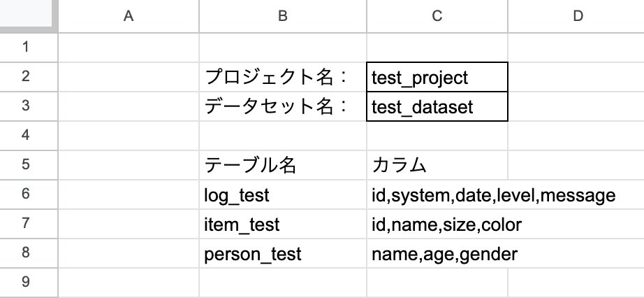Select column B header

coord(282,16)
